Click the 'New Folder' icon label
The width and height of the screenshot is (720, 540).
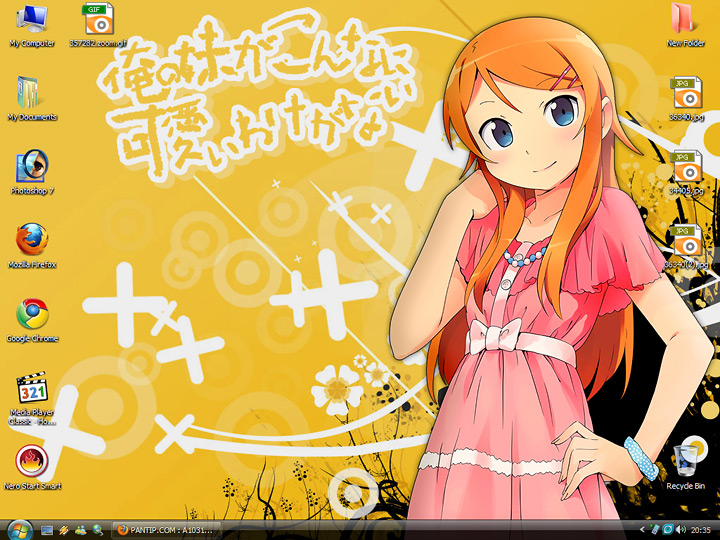point(686,43)
